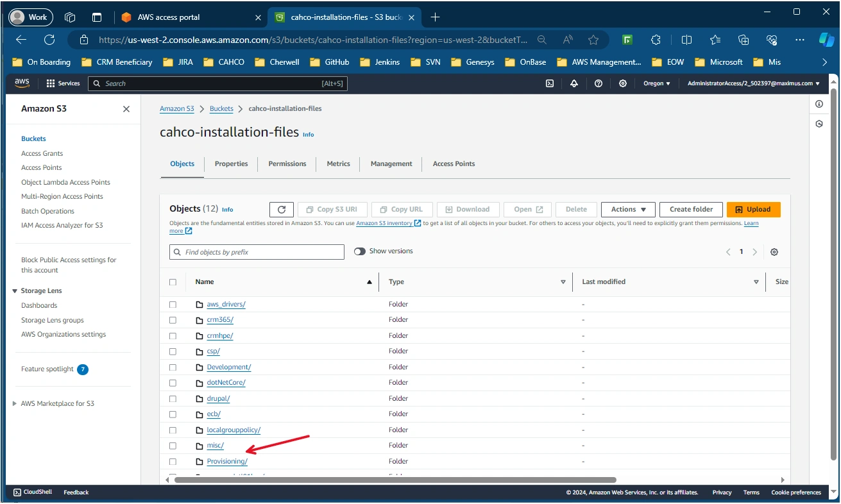Go to previous objects page
This screenshot has height=504, width=841.
pos(728,252)
